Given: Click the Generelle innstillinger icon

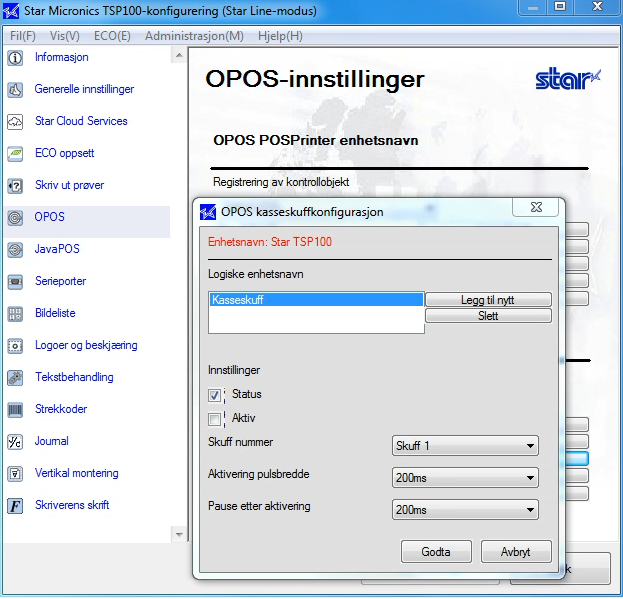Looking at the screenshot, I should coord(15,90).
